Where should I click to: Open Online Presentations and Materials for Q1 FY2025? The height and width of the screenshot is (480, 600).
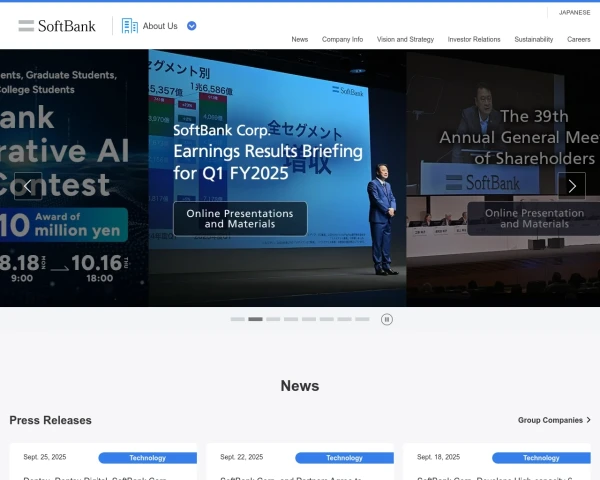(240, 219)
